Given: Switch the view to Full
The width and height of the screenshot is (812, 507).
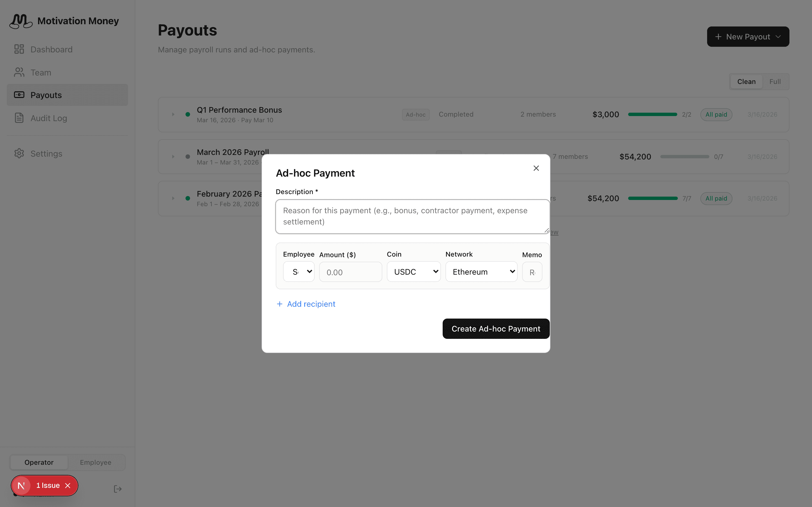Looking at the screenshot, I should click(x=775, y=81).
